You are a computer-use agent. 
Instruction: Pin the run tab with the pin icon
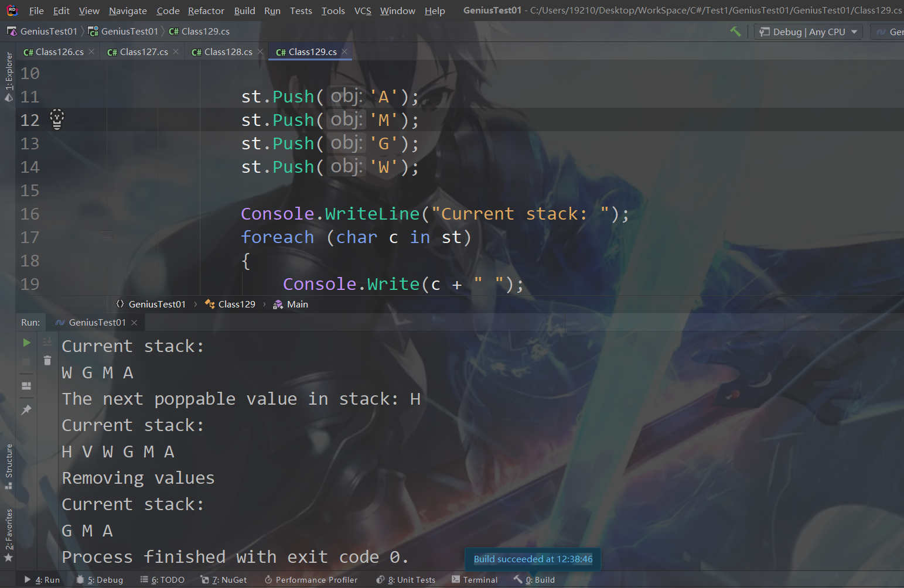(x=26, y=409)
